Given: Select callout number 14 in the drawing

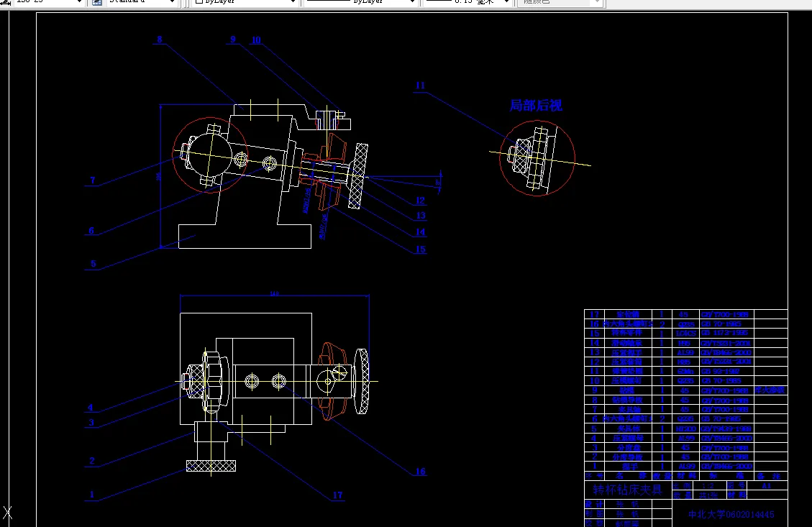Looking at the screenshot, I should (420, 232).
